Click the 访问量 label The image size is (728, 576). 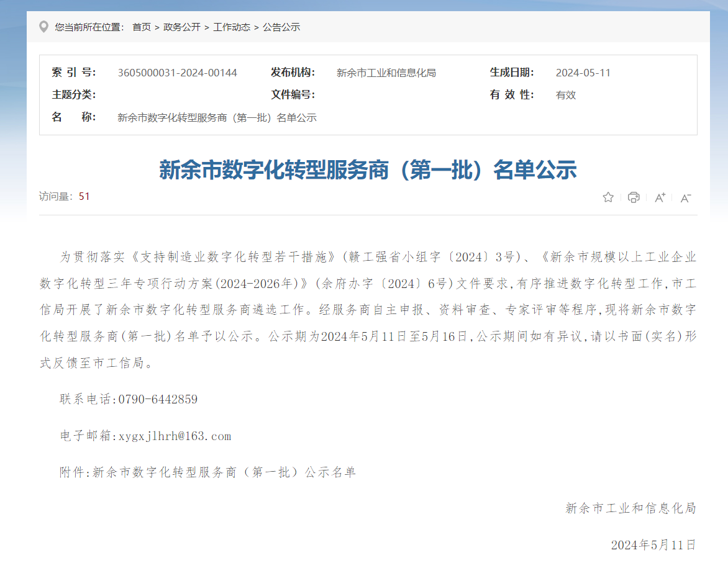tap(56, 197)
